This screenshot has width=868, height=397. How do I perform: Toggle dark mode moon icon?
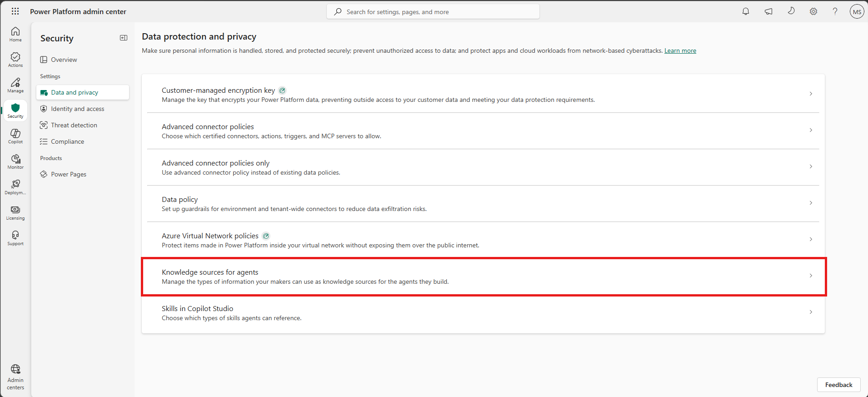coord(791,11)
